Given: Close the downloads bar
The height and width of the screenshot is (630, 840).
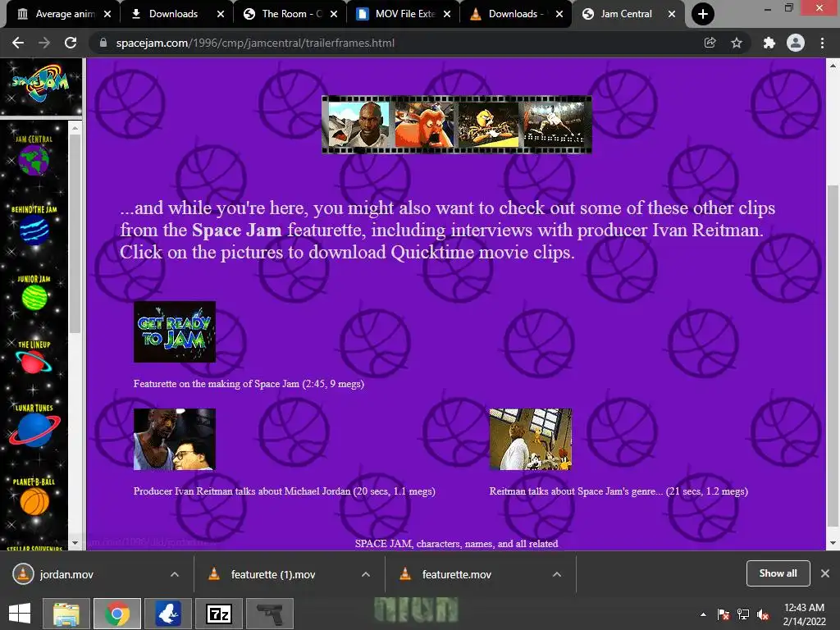Looking at the screenshot, I should tap(825, 573).
